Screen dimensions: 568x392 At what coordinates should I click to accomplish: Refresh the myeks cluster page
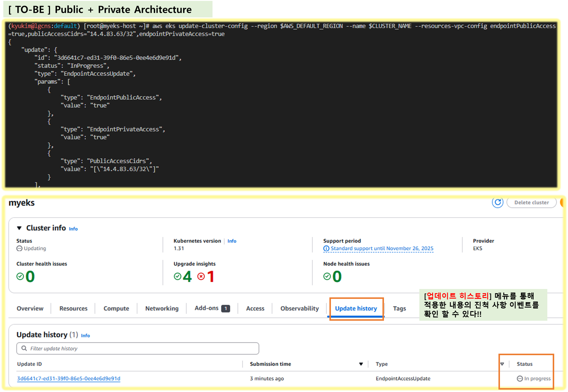[497, 202]
